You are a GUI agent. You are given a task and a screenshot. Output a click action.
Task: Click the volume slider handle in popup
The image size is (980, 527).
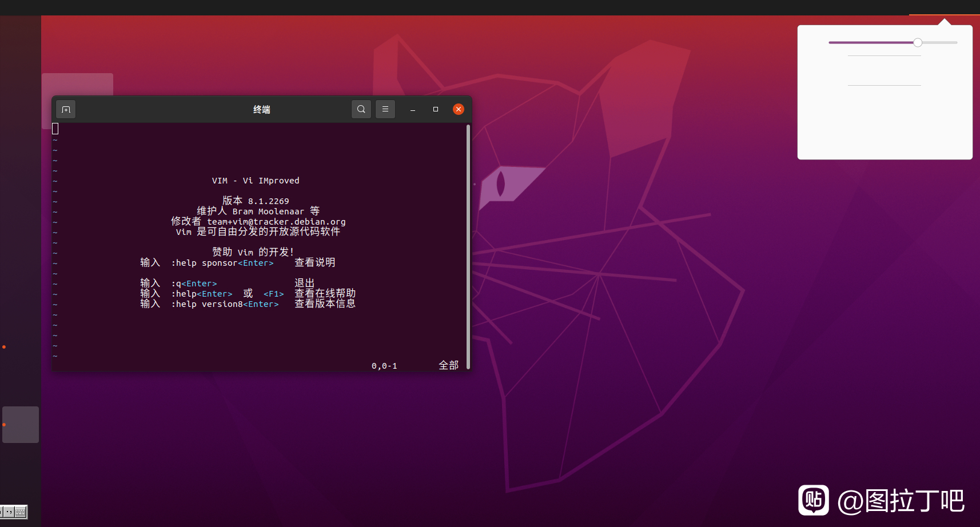[918, 42]
